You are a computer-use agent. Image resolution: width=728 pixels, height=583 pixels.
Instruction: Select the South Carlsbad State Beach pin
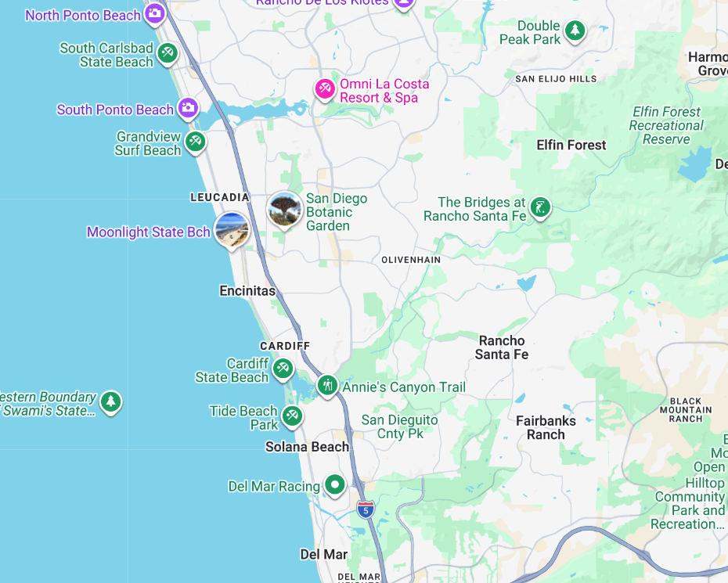point(168,53)
